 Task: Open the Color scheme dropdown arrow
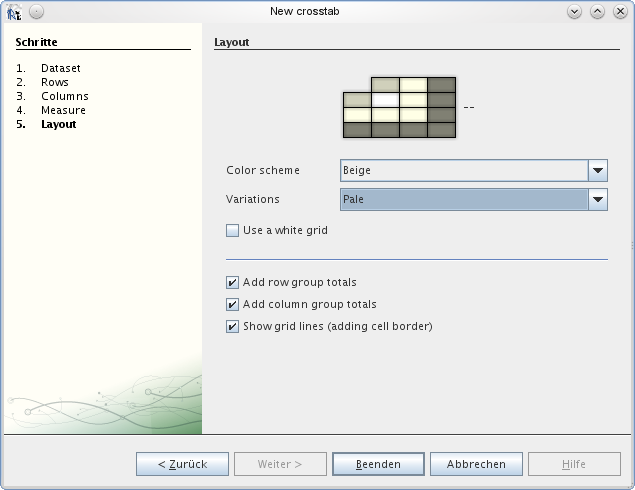pyautogui.click(x=598, y=170)
